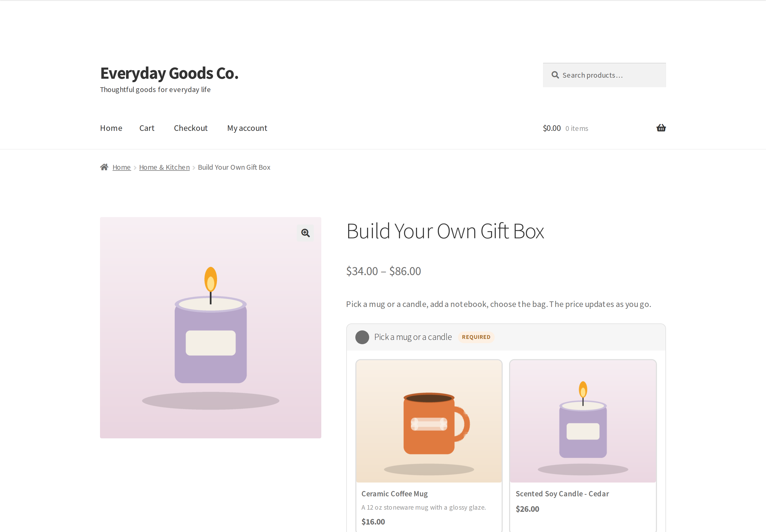
Task: Click in the Search products field
Action: coord(604,75)
